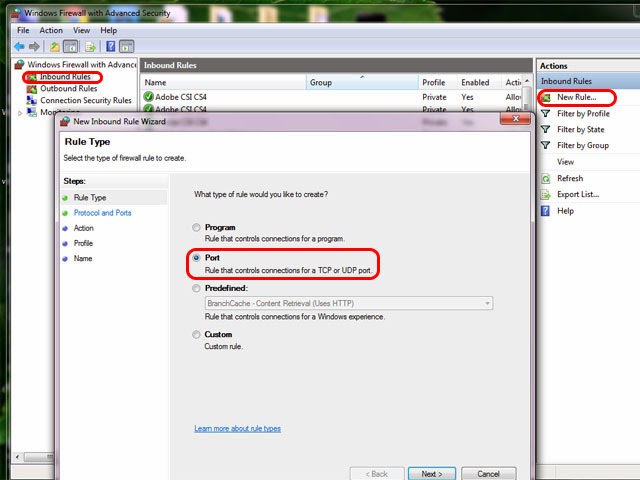Click the Name step in wizard steps
The width and height of the screenshot is (640, 480).
[x=82, y=258]
